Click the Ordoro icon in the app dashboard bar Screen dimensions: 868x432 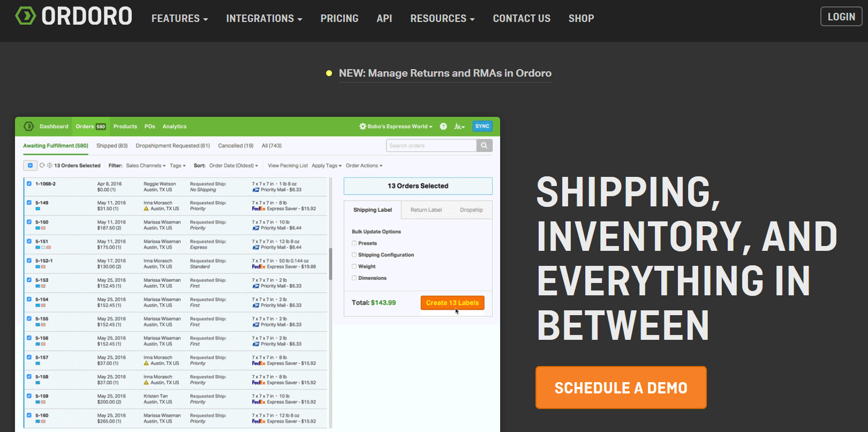(29, 126)
